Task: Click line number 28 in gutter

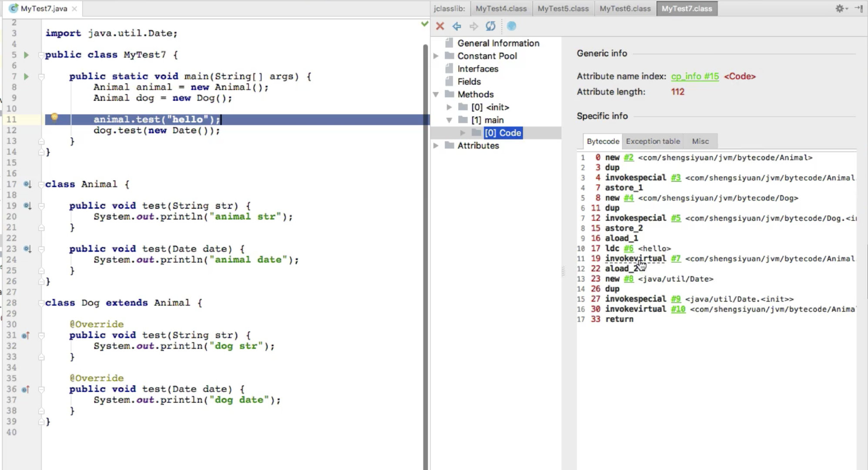Action: 11,303
